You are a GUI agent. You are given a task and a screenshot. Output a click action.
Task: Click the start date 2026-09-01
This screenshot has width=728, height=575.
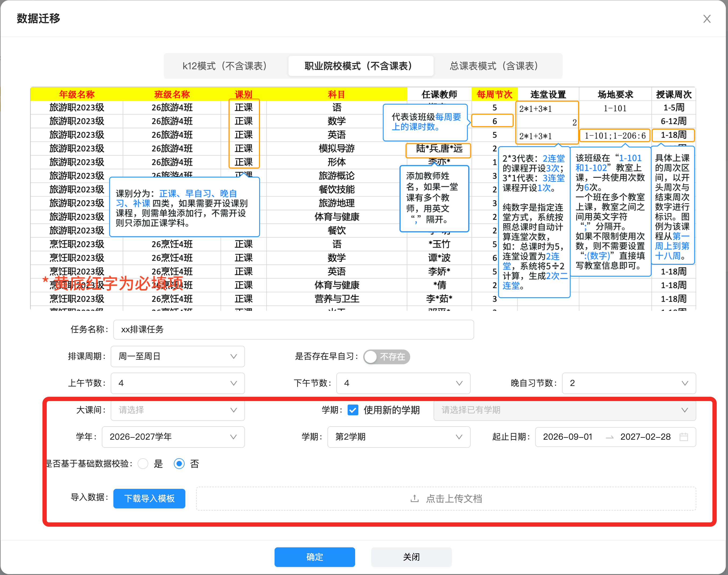tap(568, 437)
